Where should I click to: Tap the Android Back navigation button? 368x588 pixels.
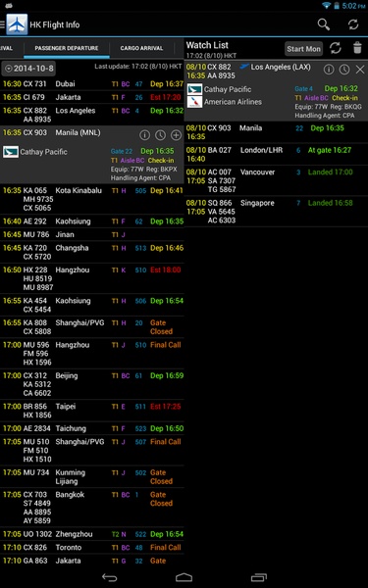coord(110,577)
